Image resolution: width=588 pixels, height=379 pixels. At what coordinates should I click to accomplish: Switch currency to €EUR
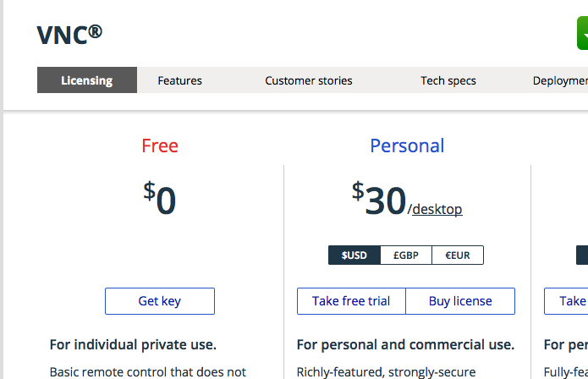458,255
